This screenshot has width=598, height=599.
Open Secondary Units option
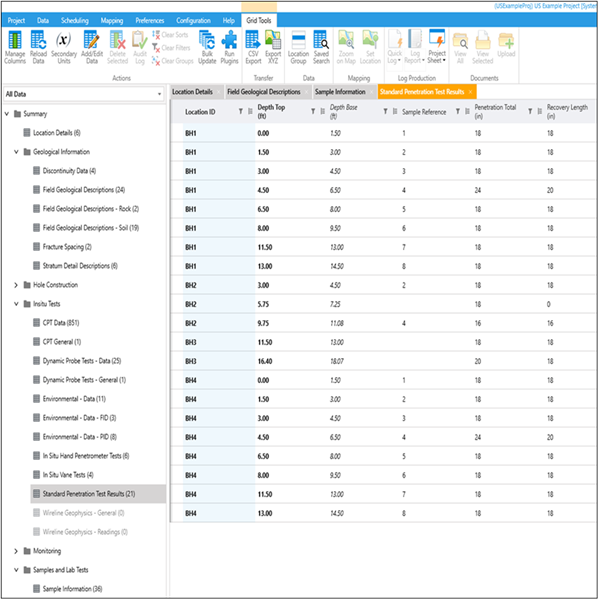click(64, 47)
